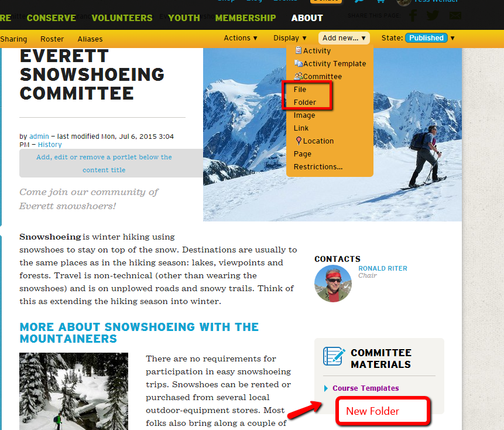Select Restrictions... in the menu

[x=318, y=166]
